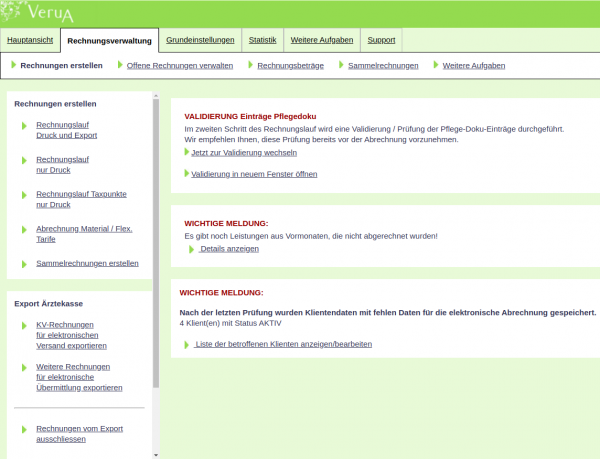
Task: Switch to Grundeinstellungen tab
Action: [x=200, y=40]
